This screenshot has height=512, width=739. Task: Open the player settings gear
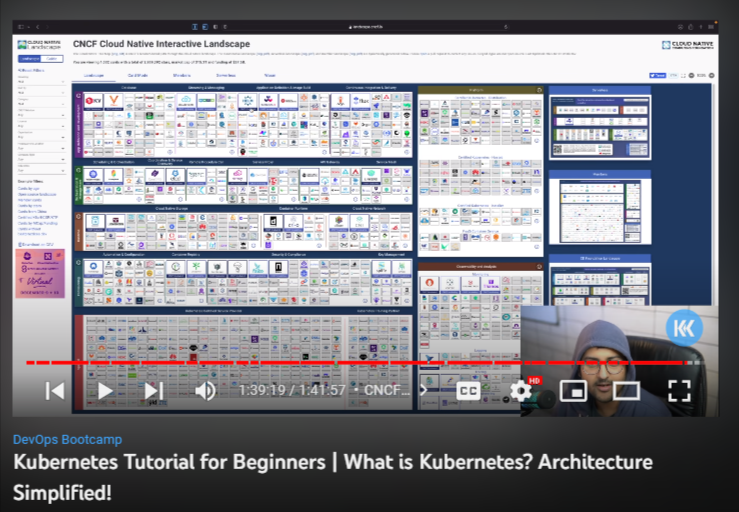coord(521,391)
